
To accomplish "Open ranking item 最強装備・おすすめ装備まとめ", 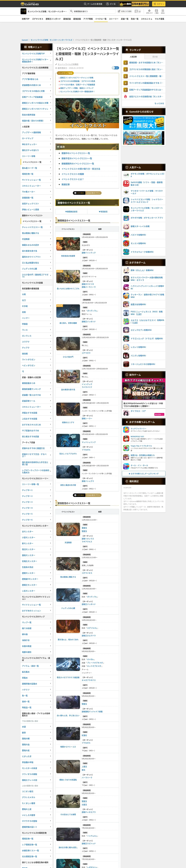I will coord(146,63).
